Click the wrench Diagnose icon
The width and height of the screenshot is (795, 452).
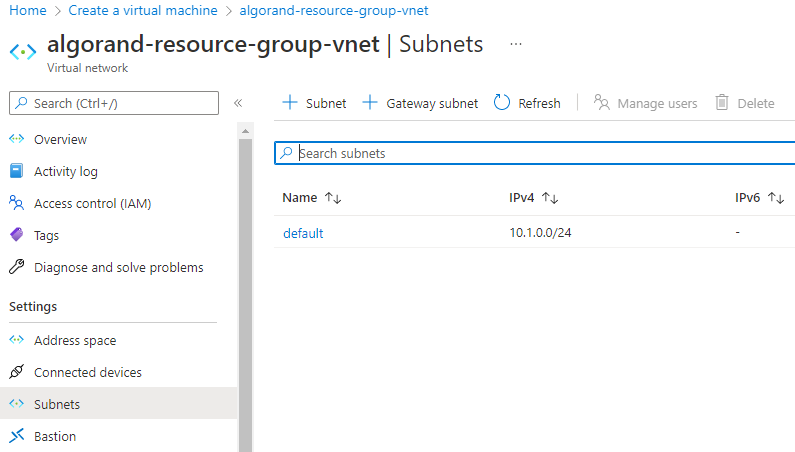coord(17,267)
